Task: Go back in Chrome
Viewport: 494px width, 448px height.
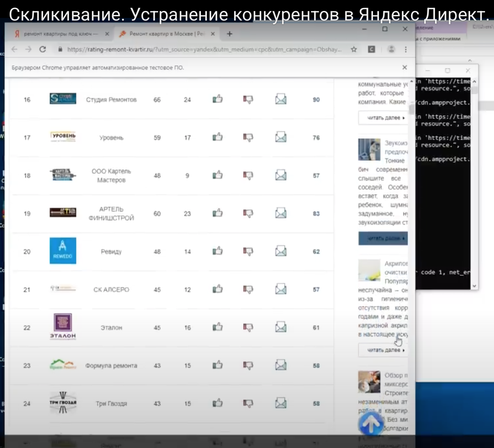Action: point(14,49)
